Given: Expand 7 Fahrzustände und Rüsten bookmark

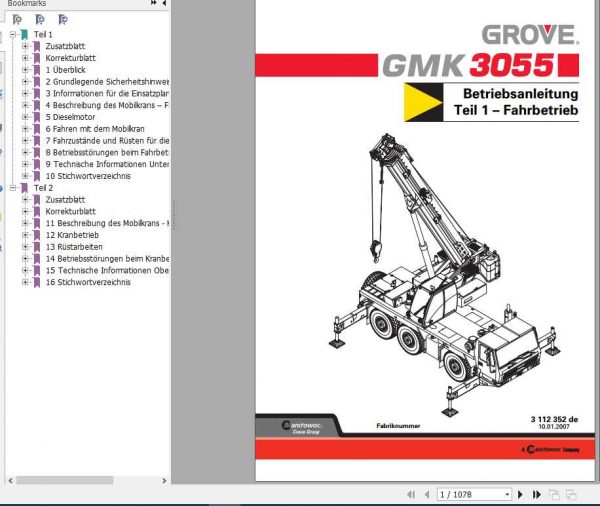Looking at the screenshot, I should pos(25,140).
